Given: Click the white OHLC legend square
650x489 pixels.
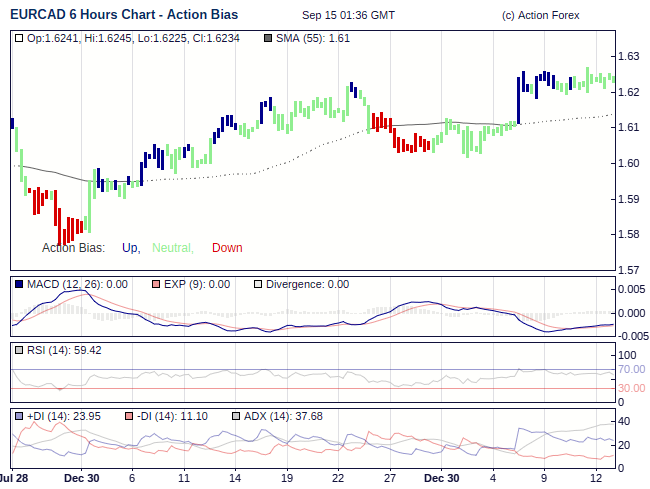Looking at the screenshot, I should (x=20, y=38).
